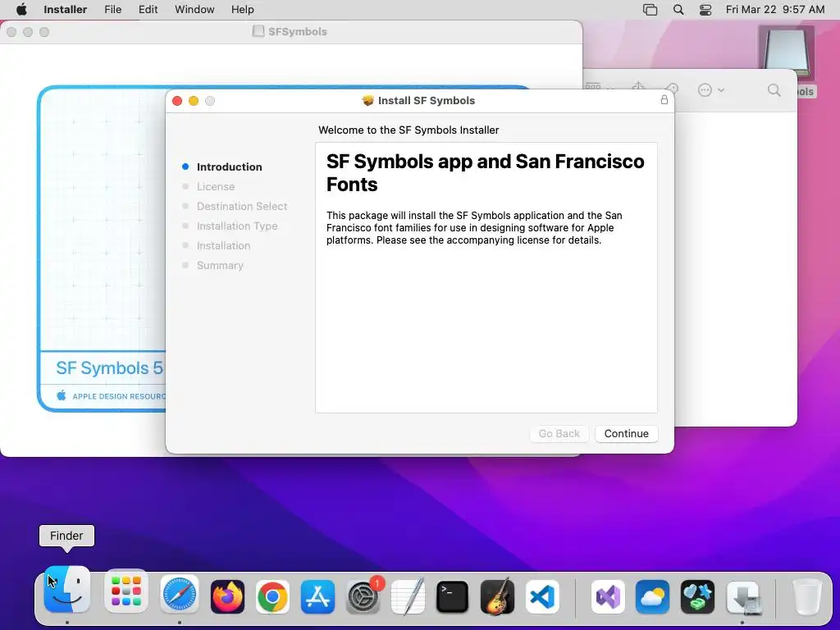Open the more actions ellipsis in Finder toolbar

pyautogui.click(x=711, y=90)
